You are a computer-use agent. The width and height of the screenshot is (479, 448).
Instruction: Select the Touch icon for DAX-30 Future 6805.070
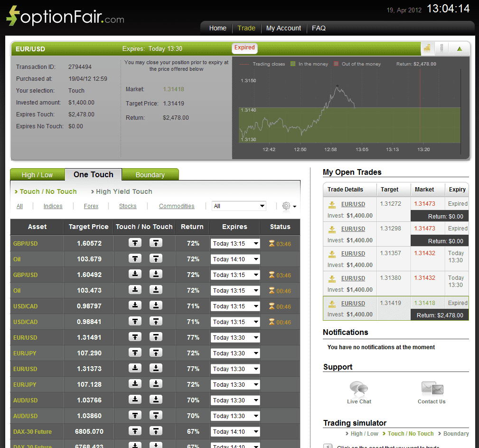click(135, 431)
